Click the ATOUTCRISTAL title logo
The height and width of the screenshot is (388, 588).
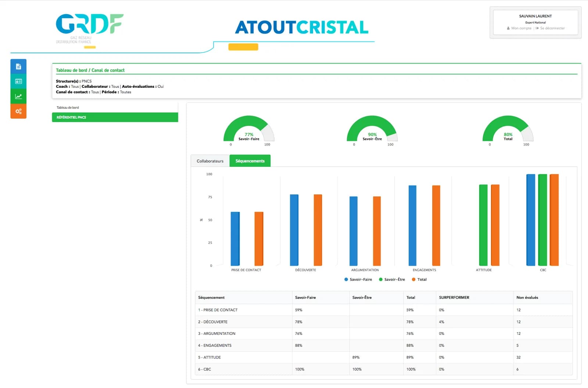coord(301,27)
